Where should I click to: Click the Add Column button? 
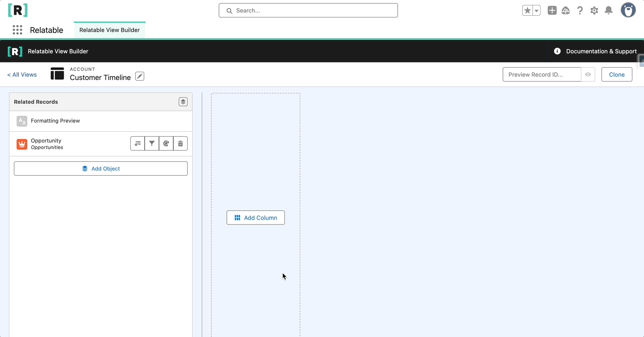pyautogui.click(x=256, y=218)
